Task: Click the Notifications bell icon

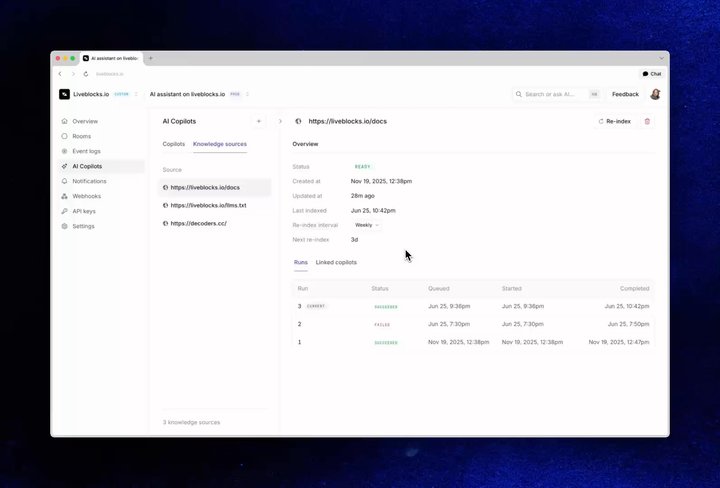Action: coord(64,181)
